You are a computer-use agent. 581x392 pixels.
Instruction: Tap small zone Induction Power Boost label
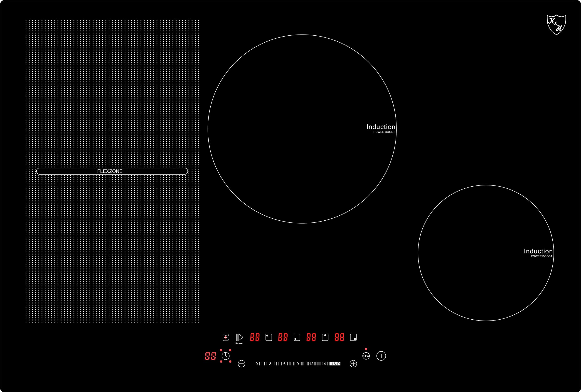538,253
